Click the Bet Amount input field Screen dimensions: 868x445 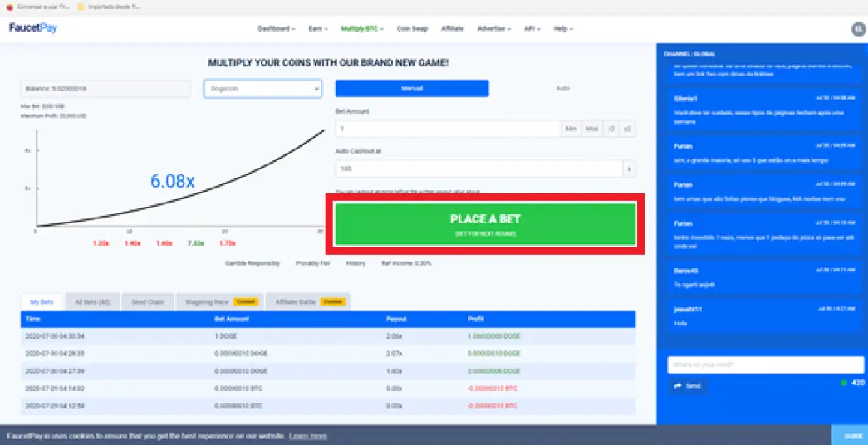[448, 129]
